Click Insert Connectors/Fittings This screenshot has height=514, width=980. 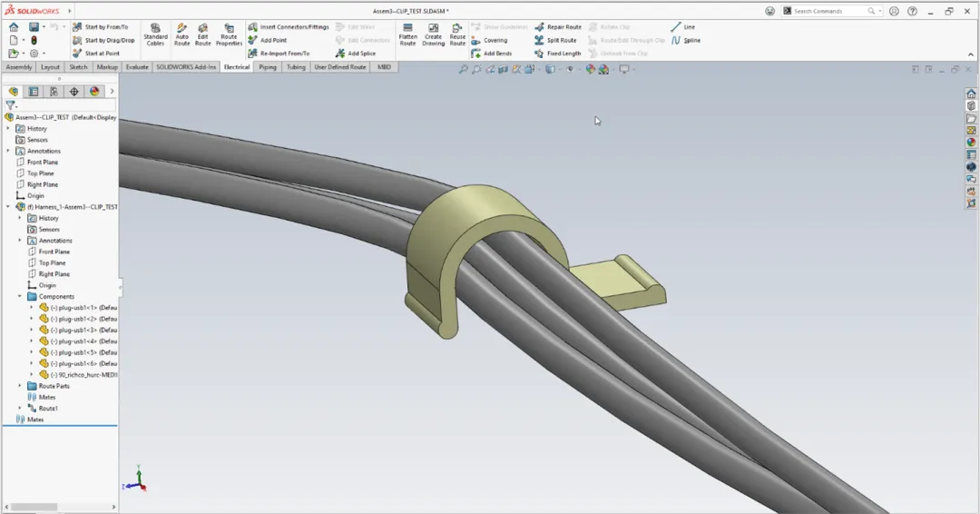point(289,27)
